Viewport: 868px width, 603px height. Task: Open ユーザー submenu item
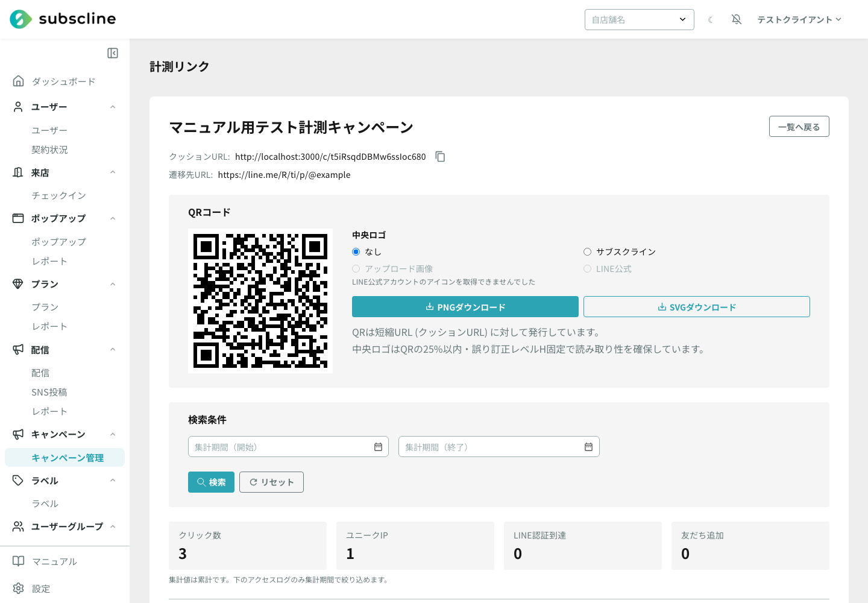click(x=49, y=130)
